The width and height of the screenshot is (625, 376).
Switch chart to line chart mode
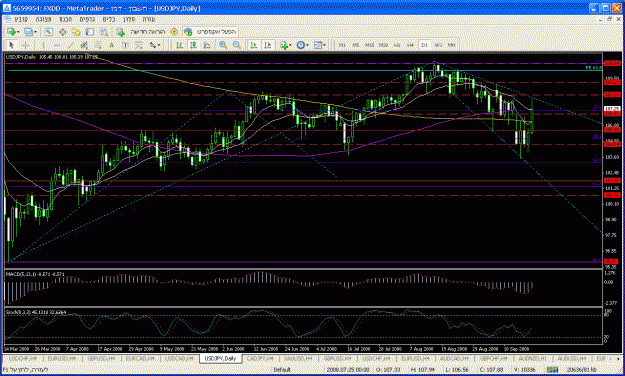click(x=207, y=45)
